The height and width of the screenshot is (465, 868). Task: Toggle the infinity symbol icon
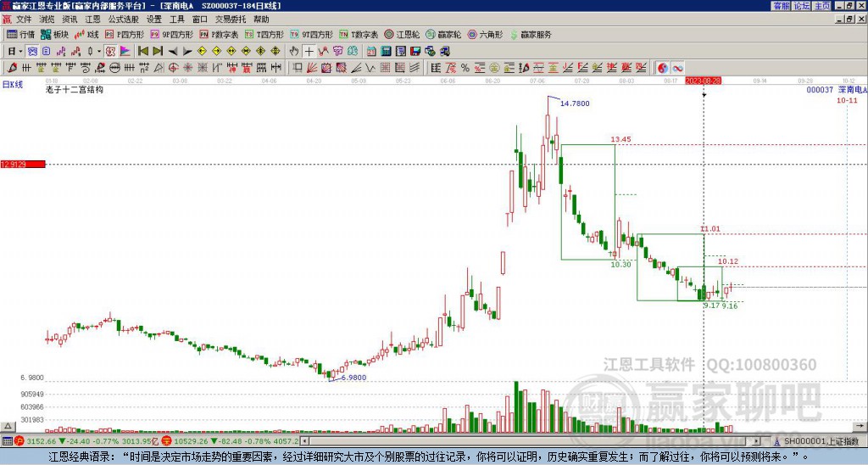point(677,68)
